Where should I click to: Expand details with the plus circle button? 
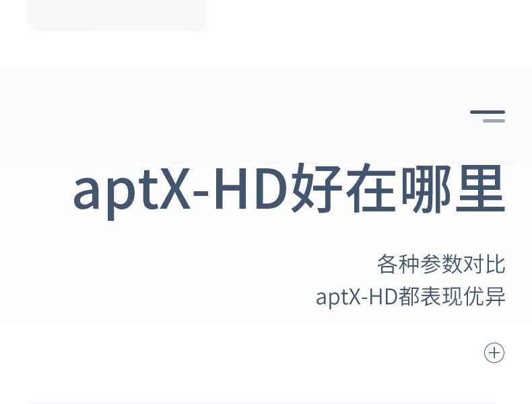[494, 353]
